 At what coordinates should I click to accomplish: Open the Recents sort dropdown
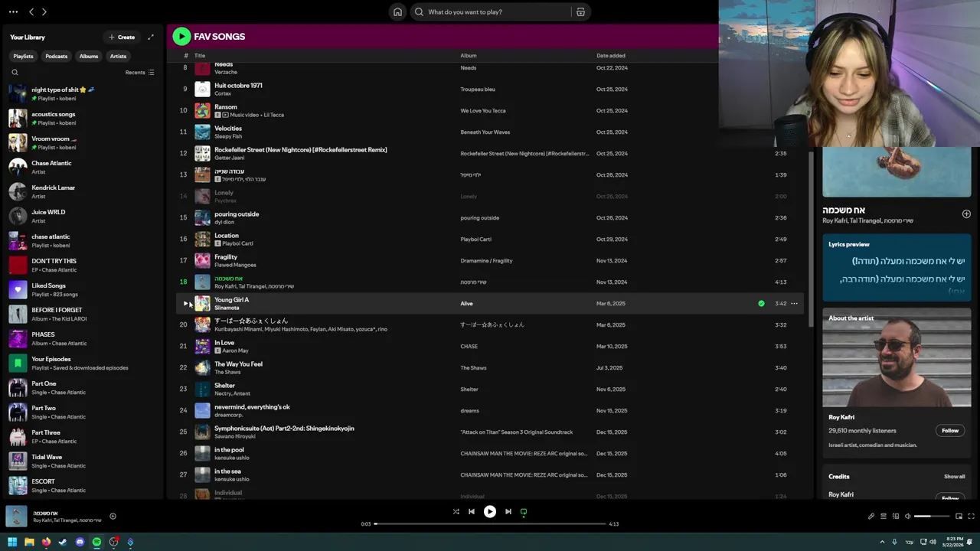(x=140, y=73)
